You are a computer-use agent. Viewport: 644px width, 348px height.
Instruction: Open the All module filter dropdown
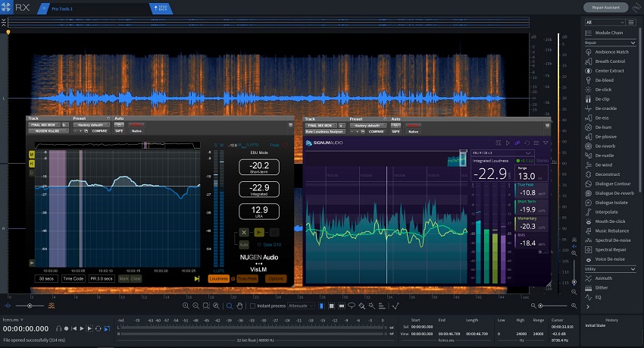[605, 22]
